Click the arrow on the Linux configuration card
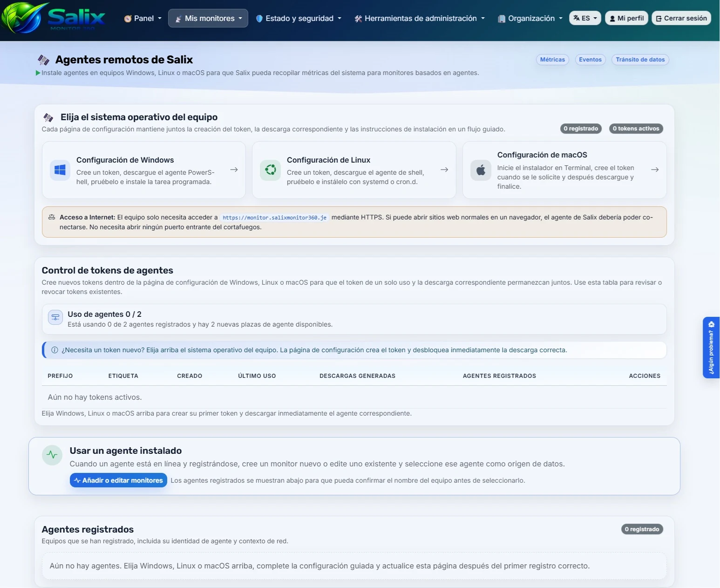Viewport: 720px width, 588px height. point(444,170)
